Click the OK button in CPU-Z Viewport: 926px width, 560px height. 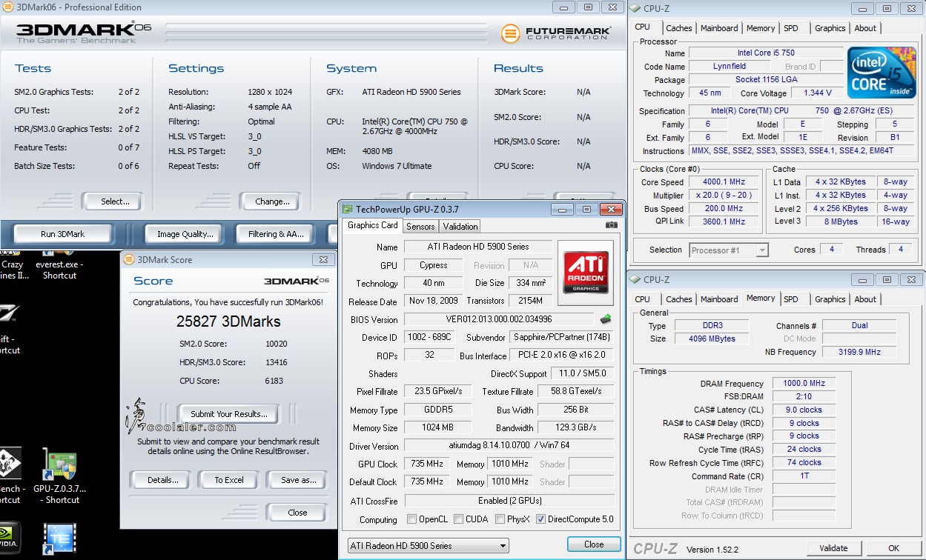click(x=894, y=548)
